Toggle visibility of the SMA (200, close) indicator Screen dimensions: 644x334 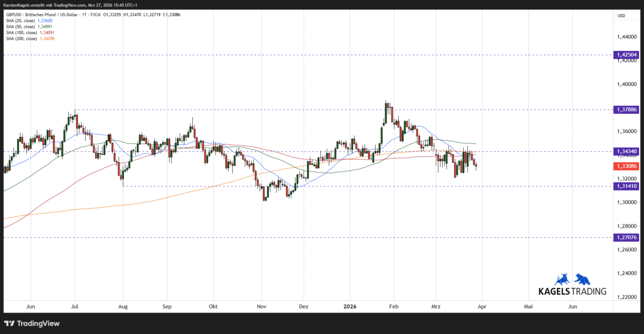click(x=23, y=38)
